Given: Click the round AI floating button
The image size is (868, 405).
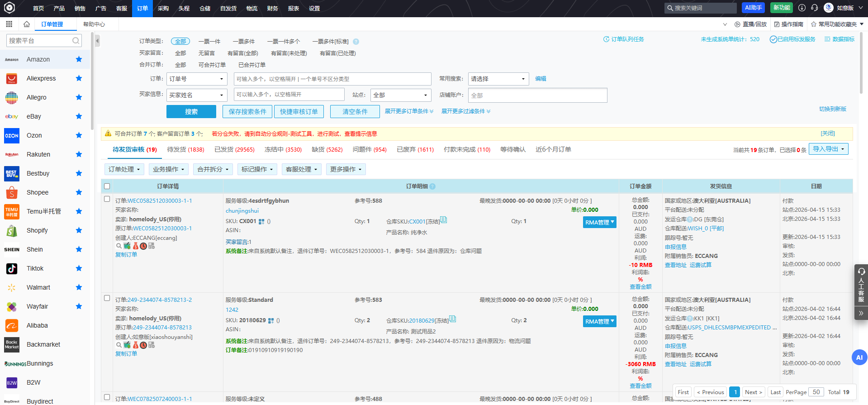Looking at the screenshot, I should 859,357.
